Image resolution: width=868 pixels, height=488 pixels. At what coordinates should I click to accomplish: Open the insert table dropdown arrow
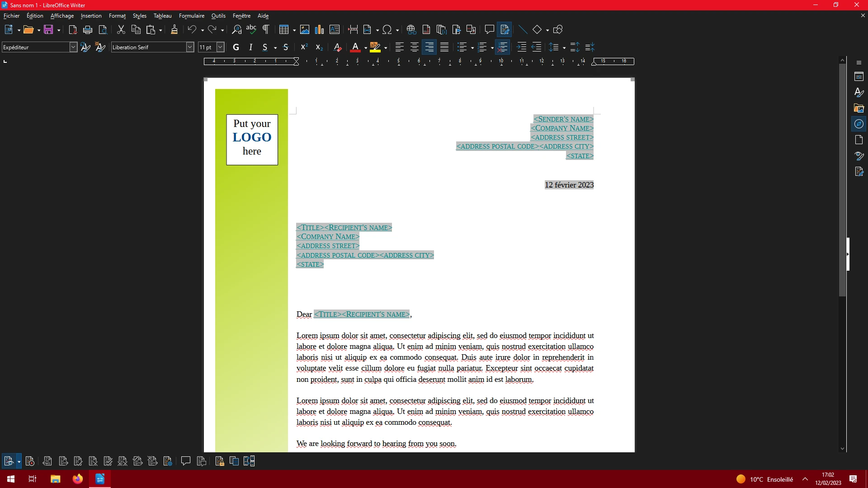coord(294,30)
